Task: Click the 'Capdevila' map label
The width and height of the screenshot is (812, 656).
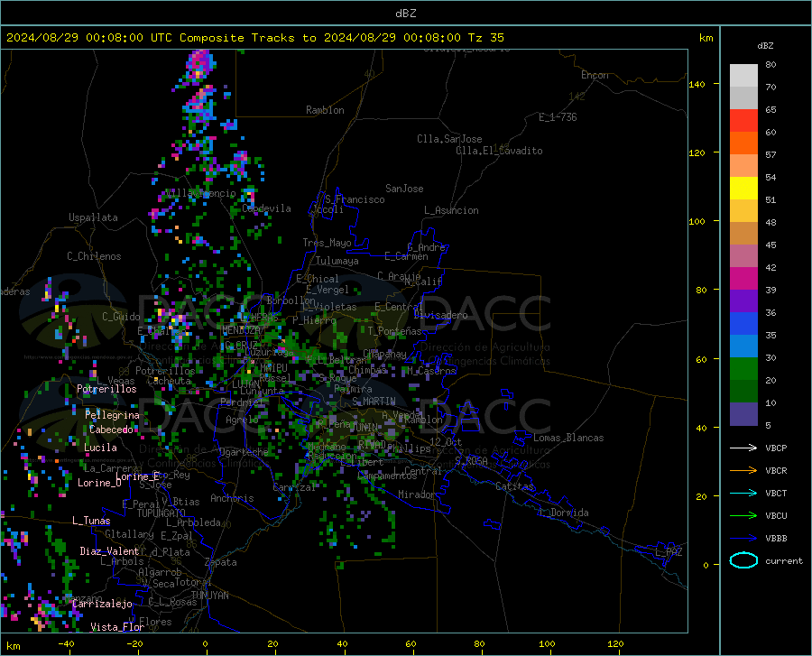Action: (266, 208)
